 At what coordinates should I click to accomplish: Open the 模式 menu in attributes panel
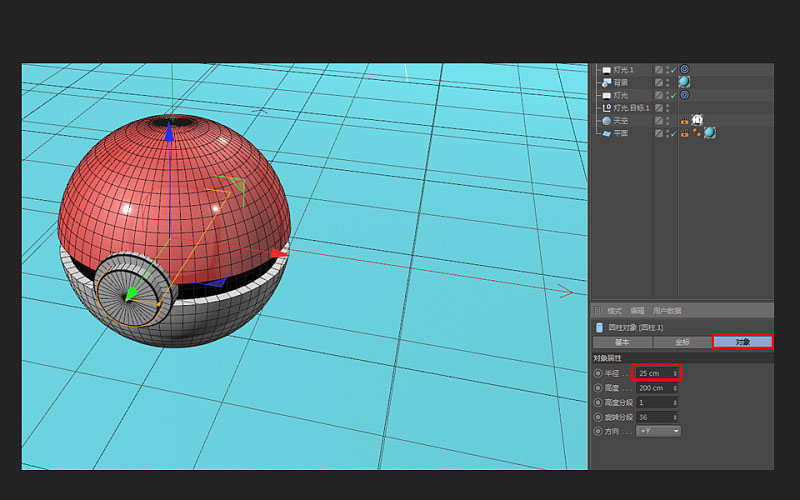click(x=614, y=311)
